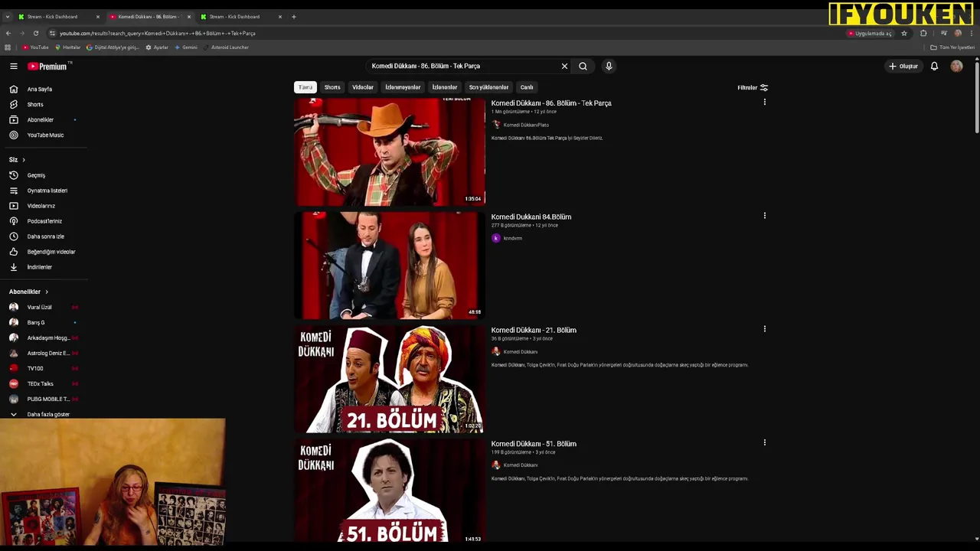Clear the search box with the X
The width and height of the screenshot is (980, 551).
point(565,66)
